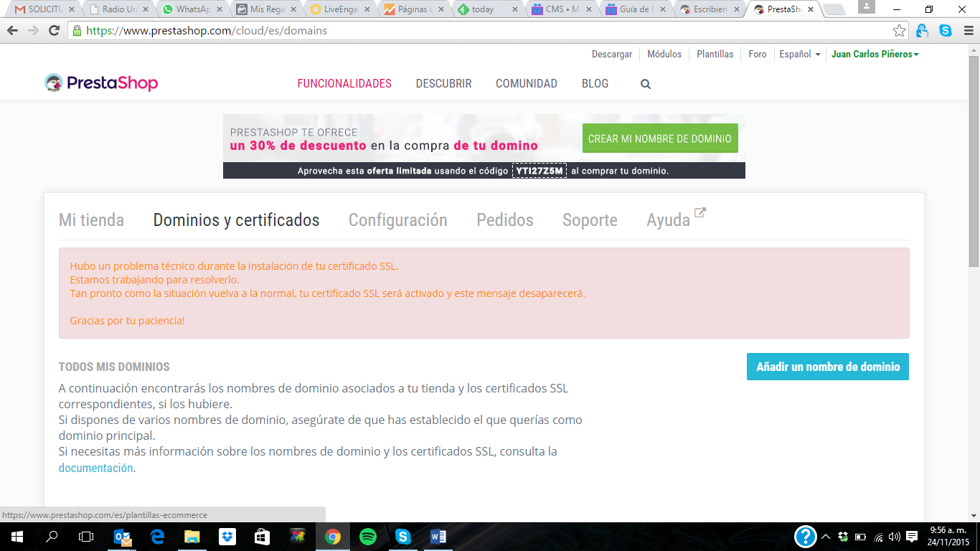
Task: Open the Action Center notifications icon
Action: tap(912, 537)
